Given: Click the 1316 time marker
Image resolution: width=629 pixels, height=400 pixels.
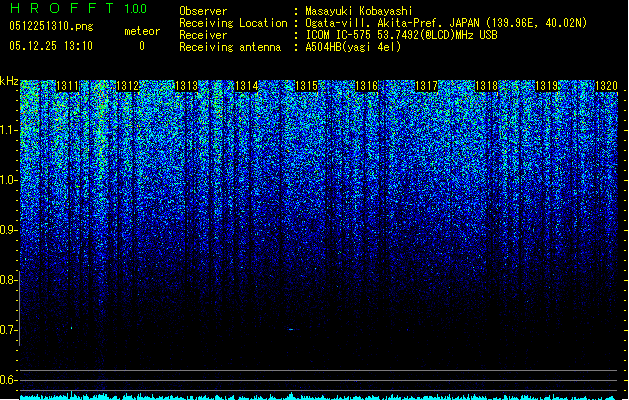Looking at the screenshot, I should (x=367, y=86).
